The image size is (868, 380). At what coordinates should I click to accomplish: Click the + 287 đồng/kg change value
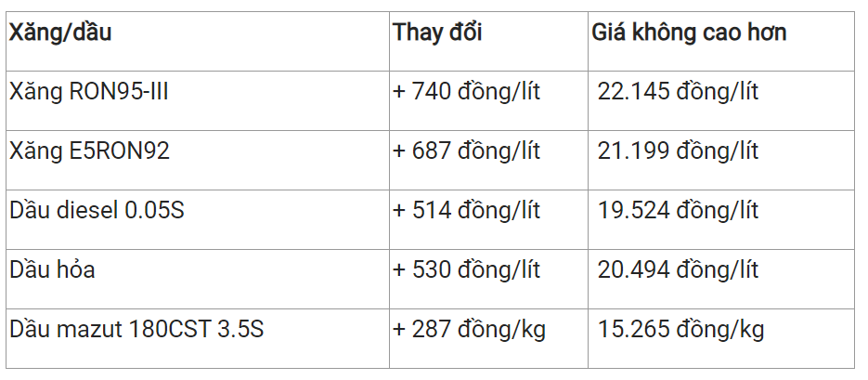click(x=469, y=330)
